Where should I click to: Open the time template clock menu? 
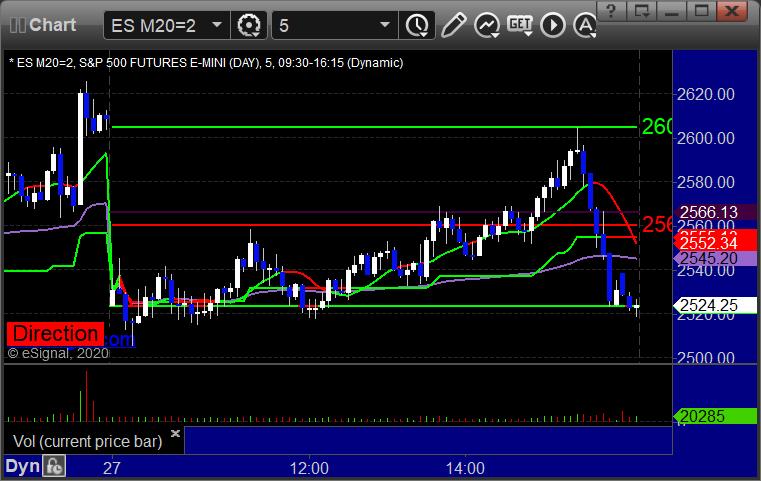tap(417, 25)
